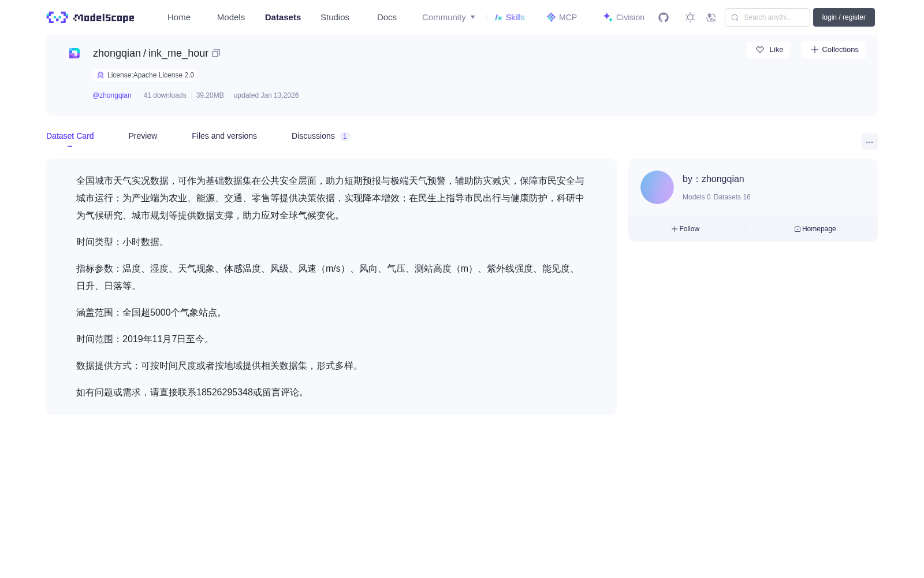The image size is (924, 578).
Task: Click the MCP diamond icon
Action: (551, 17)
